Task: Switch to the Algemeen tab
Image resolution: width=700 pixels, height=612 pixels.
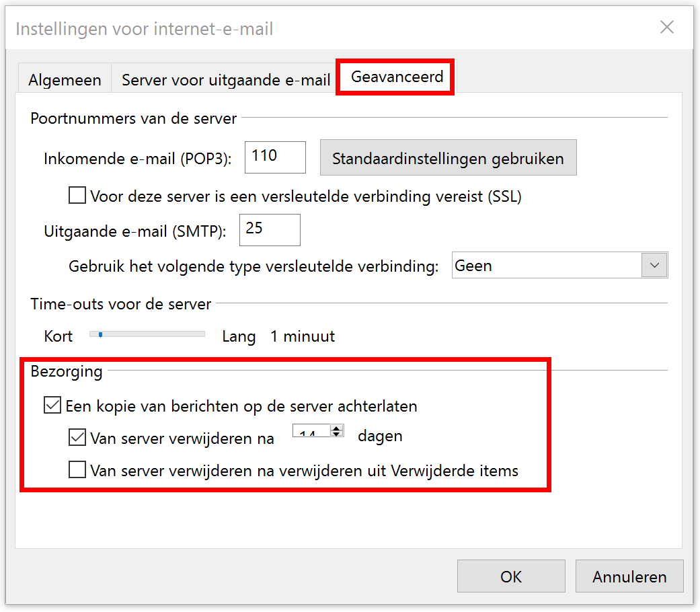Action: (x=65, y=80)
